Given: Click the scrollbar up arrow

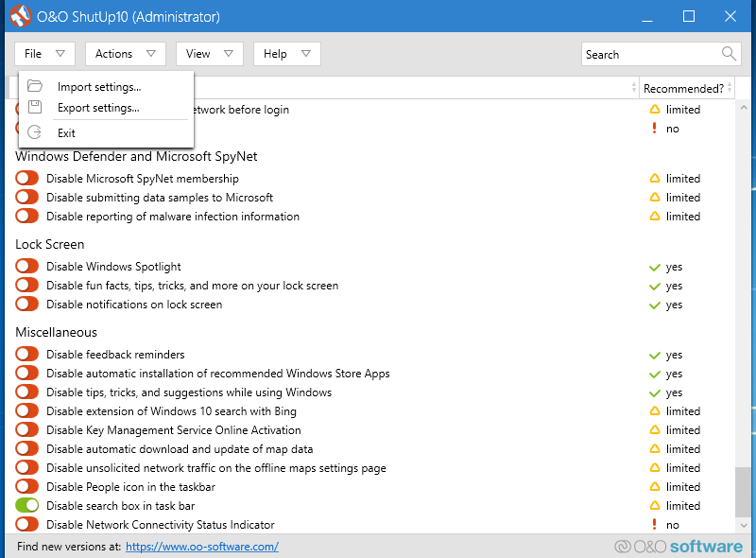Looking at the screenshot, I should [x=743, y=108].
